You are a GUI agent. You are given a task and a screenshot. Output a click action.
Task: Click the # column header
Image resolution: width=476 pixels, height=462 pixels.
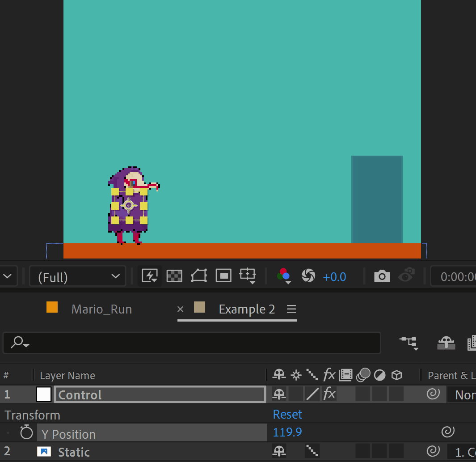point(6,375)
